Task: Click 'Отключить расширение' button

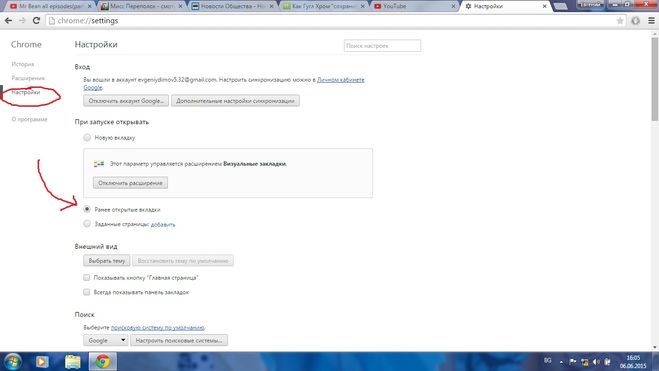Action: tap(130, 183)
